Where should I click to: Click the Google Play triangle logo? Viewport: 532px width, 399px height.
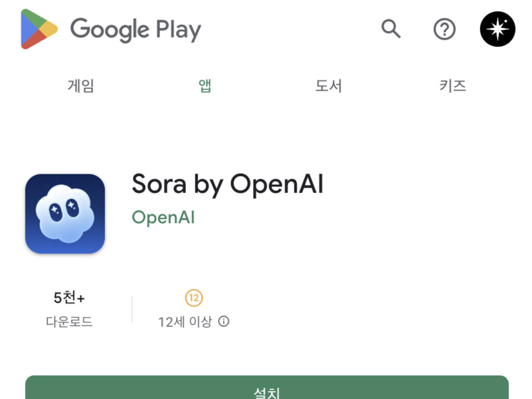(38, 29)
